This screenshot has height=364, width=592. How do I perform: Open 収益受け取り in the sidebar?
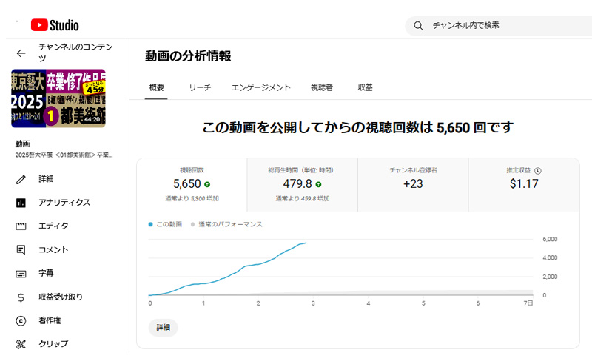coord(61,297)
